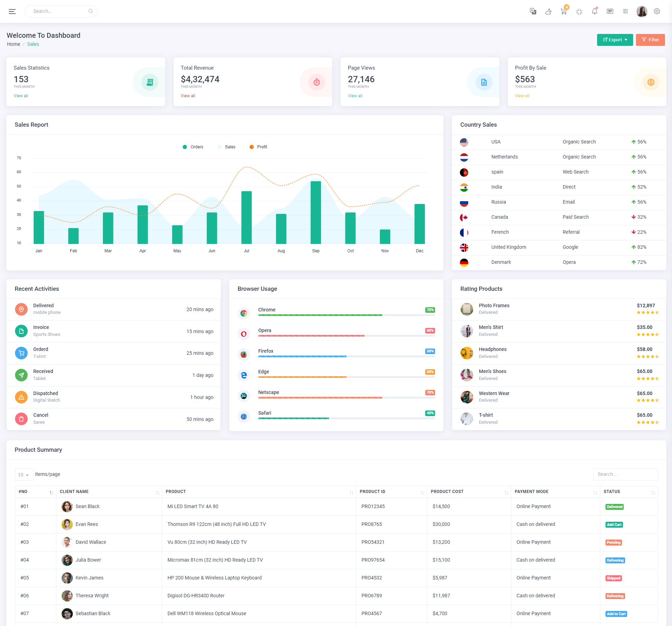Toggle dark mode with the moon-cloud icon
The image size is (672, 626).
548,12
